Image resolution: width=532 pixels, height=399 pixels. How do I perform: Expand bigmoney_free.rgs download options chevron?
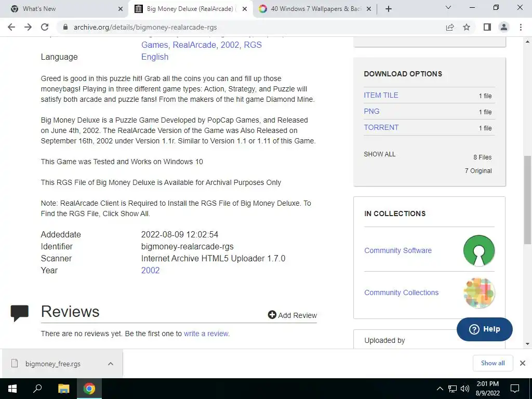pos(111,364)
